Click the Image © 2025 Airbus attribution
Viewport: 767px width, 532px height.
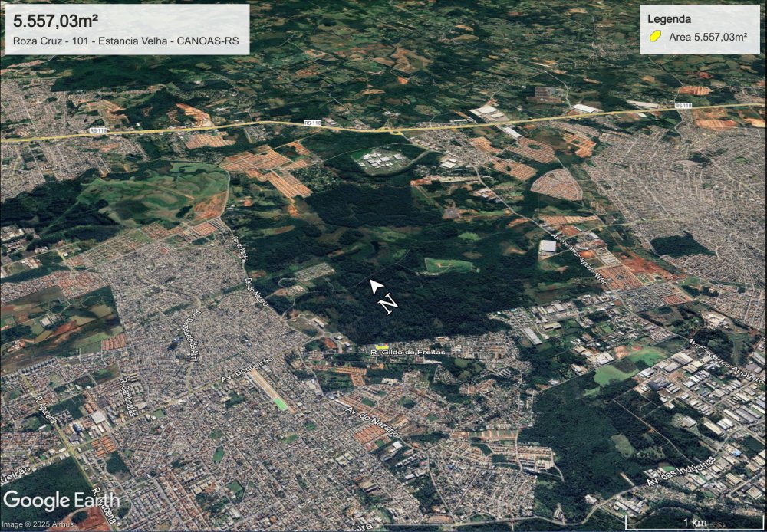(x=38, y=524)
